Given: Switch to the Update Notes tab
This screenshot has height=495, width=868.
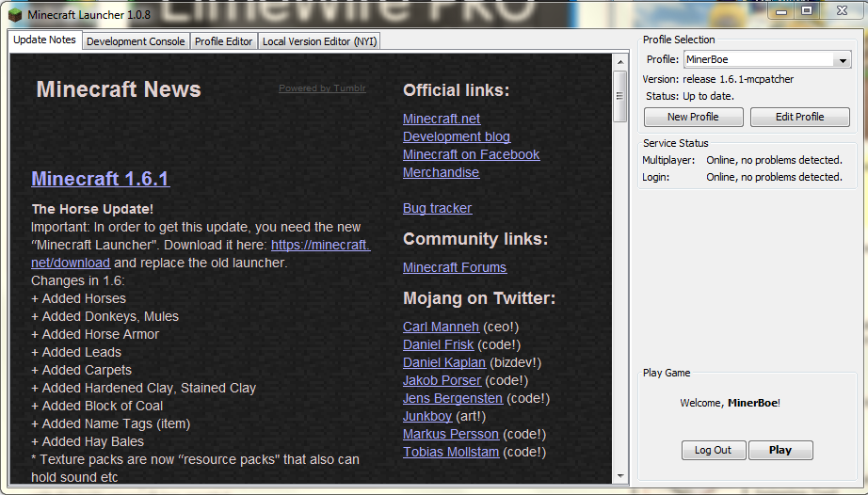Looking at the screenshot, I should click(45, 40).
